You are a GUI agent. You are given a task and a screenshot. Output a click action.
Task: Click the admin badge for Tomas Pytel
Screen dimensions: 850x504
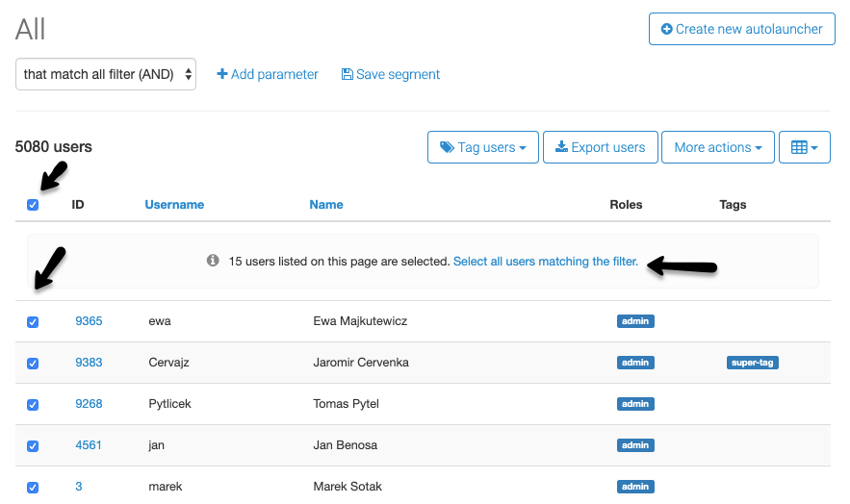point(635,404)
